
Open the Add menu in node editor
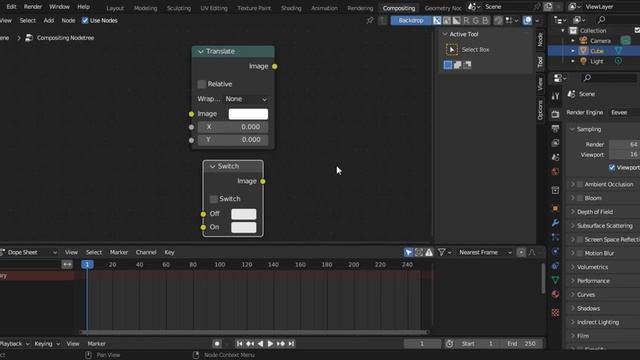tap(49, 20)
